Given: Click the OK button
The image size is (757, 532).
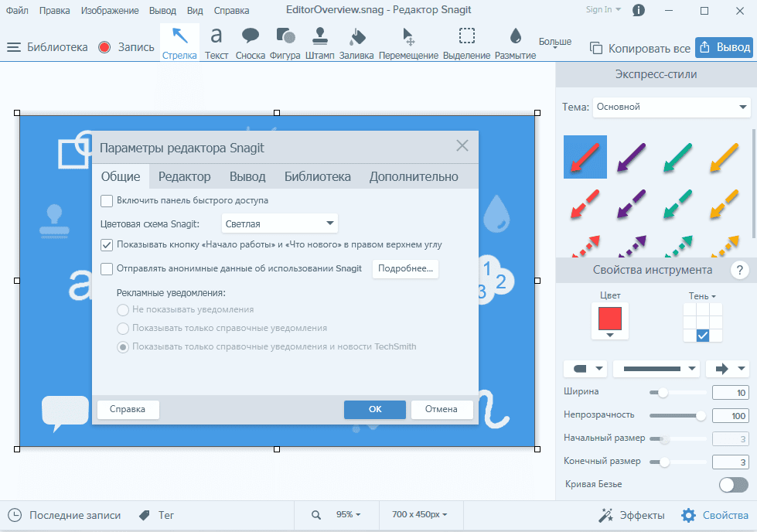Looking at the screenshot, I should (375, 409).
